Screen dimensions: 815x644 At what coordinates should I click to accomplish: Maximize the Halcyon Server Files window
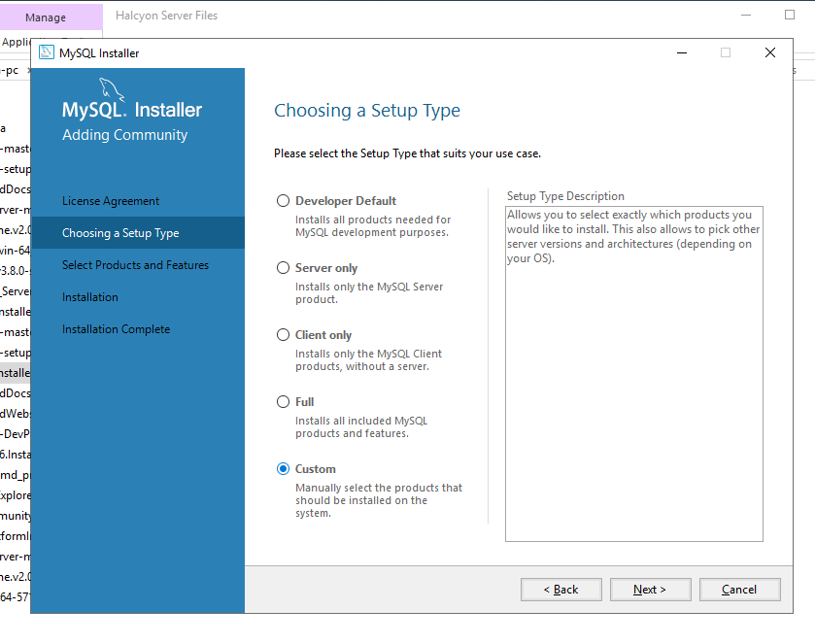click(790, 16)
